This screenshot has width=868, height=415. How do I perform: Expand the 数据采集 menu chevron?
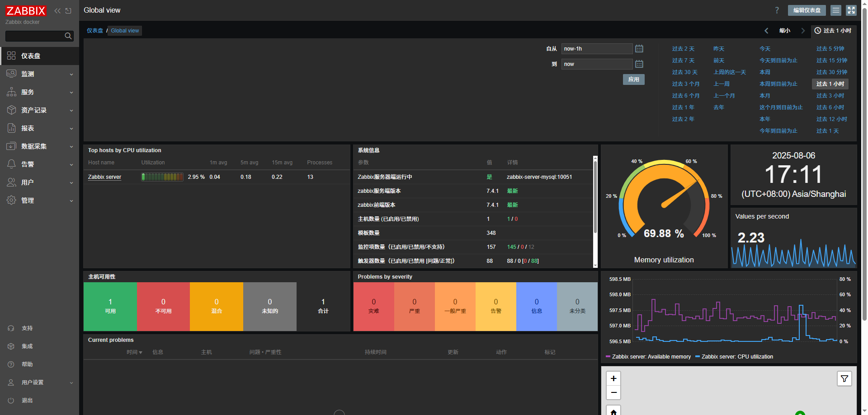pos(71,147)
